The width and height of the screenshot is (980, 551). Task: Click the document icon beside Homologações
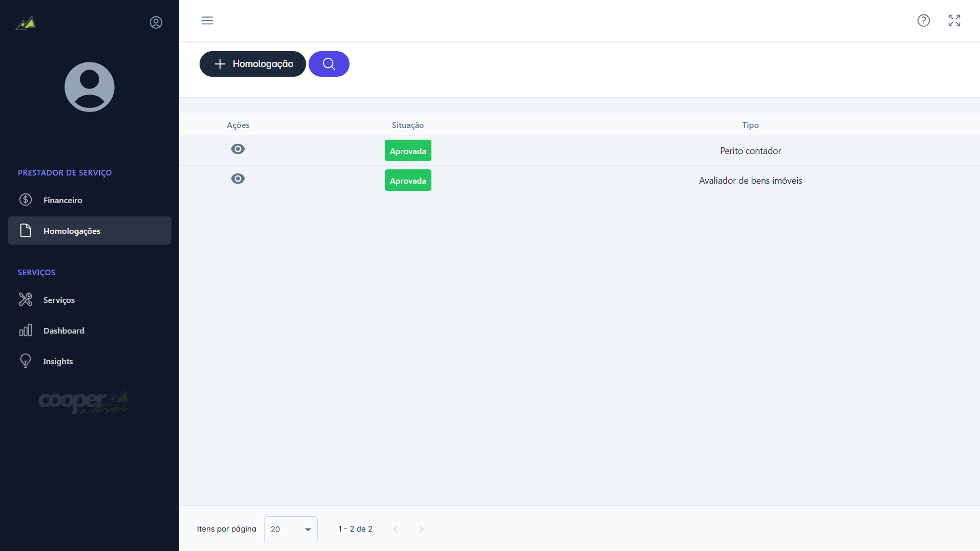coord(26,230)
